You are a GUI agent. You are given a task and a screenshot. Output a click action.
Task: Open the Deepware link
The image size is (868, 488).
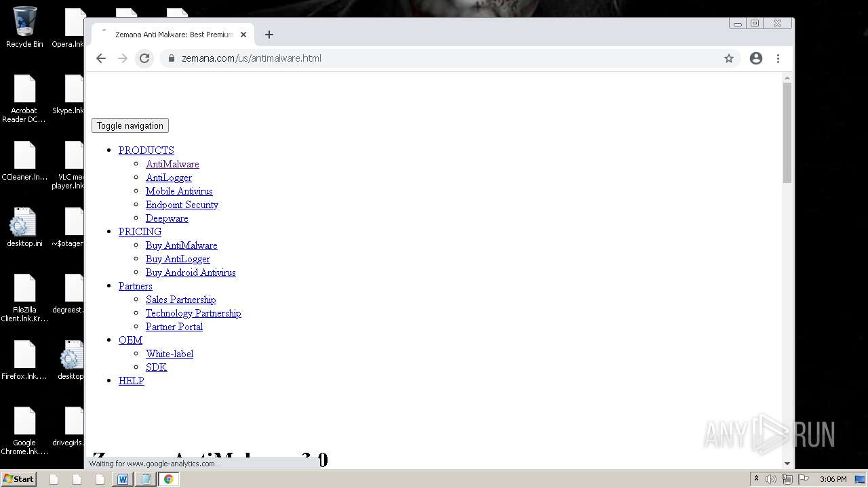(x=167, y=218)
